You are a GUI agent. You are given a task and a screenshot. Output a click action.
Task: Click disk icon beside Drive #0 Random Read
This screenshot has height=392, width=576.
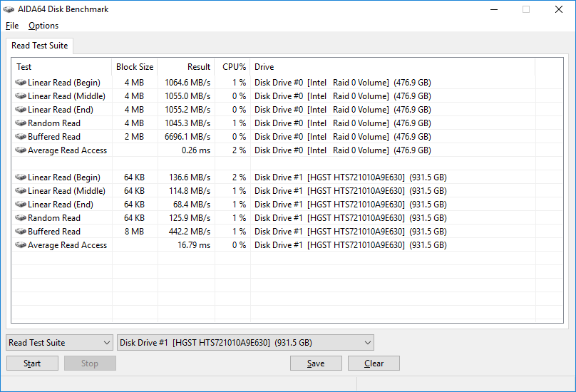pos(21,123)
